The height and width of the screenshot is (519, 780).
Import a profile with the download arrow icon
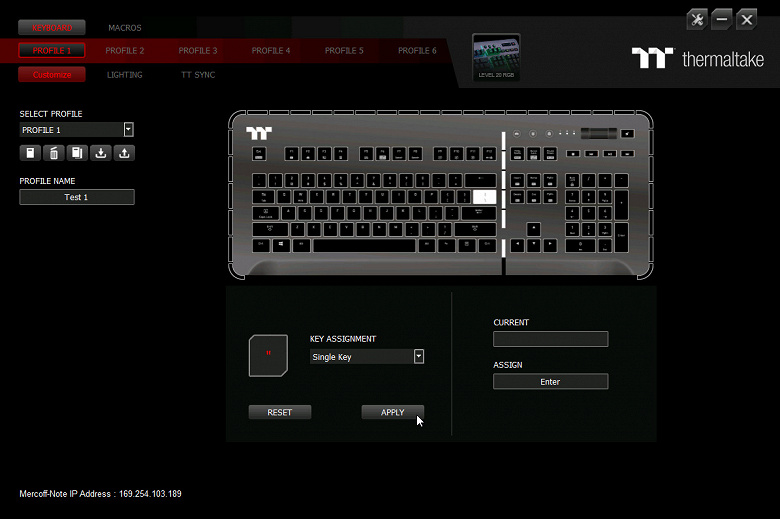[100, 153]
